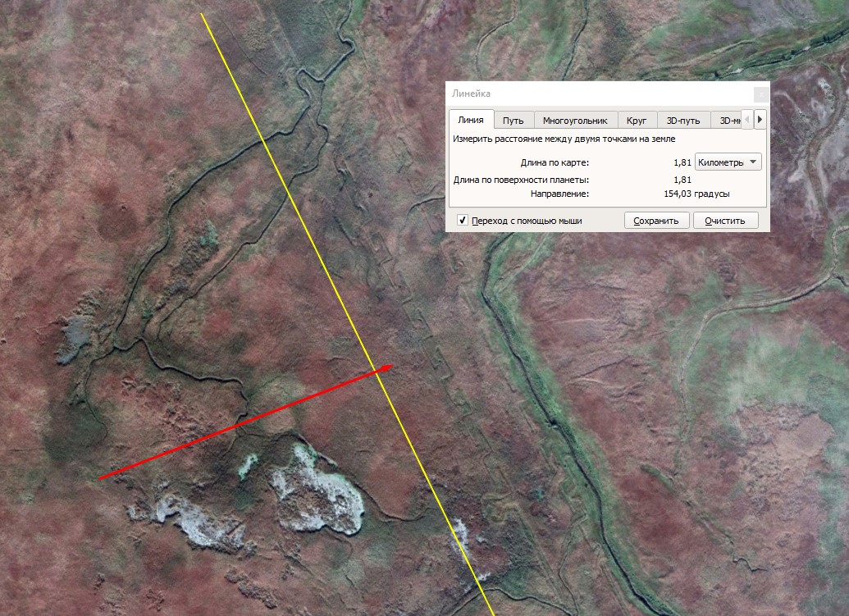The height and width of the screenshot is (616, 849).
Task: Close the Линейка dialog
Action: click(x=760, y=94)
